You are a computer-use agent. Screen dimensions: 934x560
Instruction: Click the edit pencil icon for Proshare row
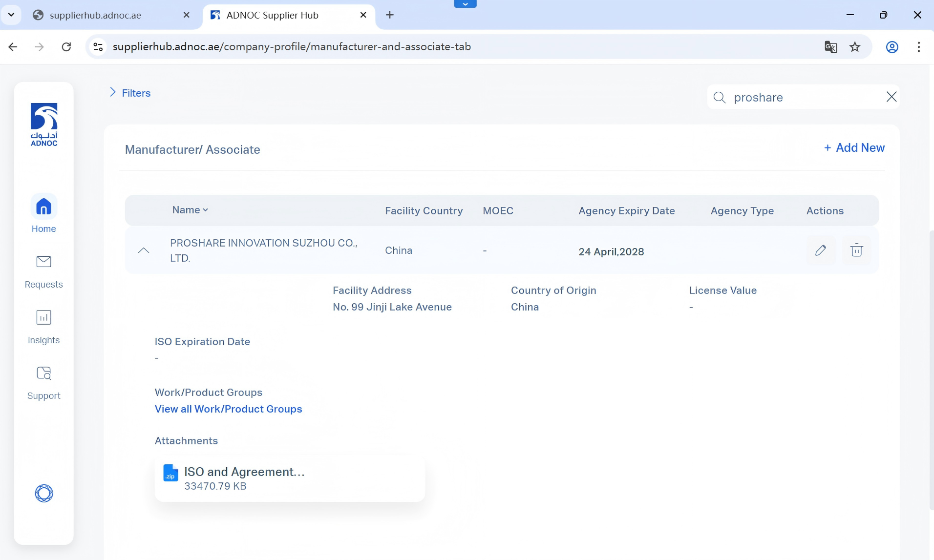click(x=821, y=250)
